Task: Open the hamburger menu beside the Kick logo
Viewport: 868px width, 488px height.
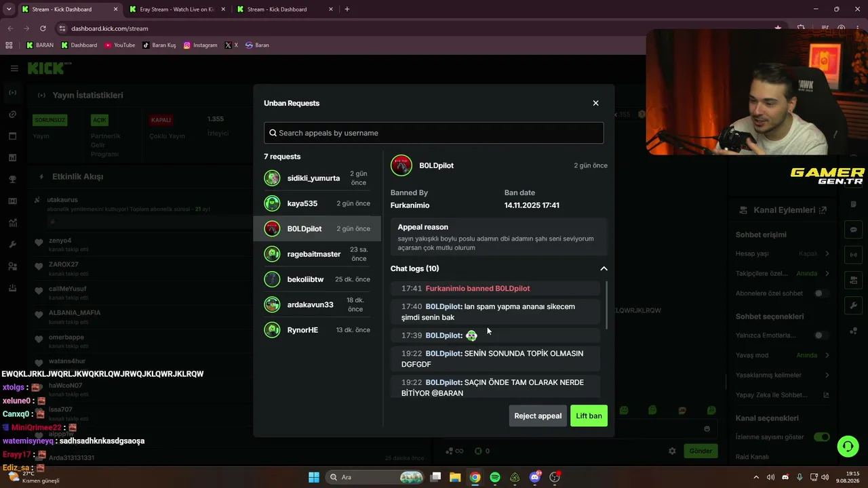Action: [x=14, y=68]
